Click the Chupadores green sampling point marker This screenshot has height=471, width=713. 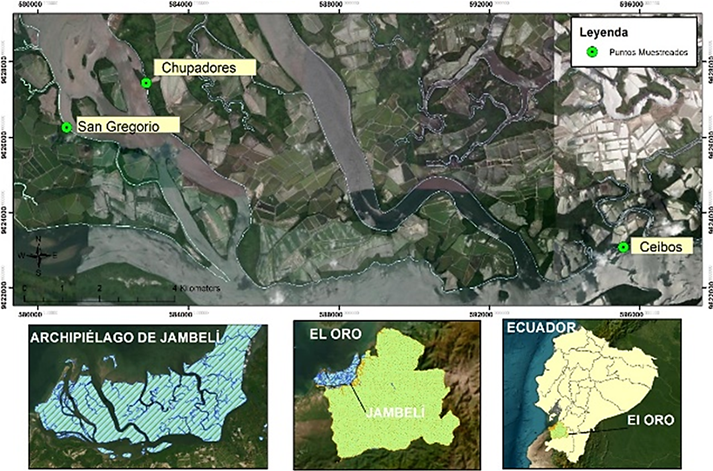point(146,83)
